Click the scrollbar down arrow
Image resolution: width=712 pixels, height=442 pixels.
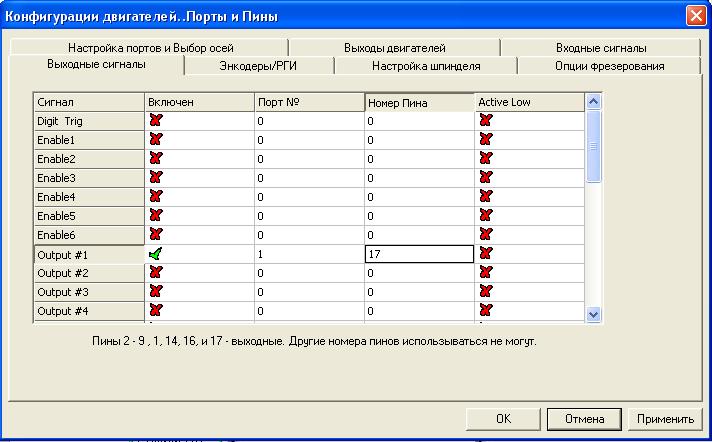(593, 314)
